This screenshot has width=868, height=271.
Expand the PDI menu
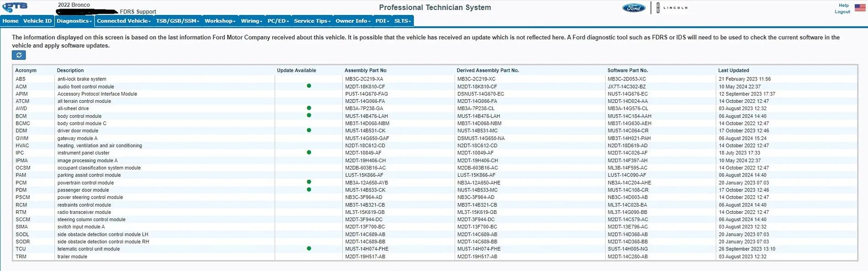coord(382,21)
